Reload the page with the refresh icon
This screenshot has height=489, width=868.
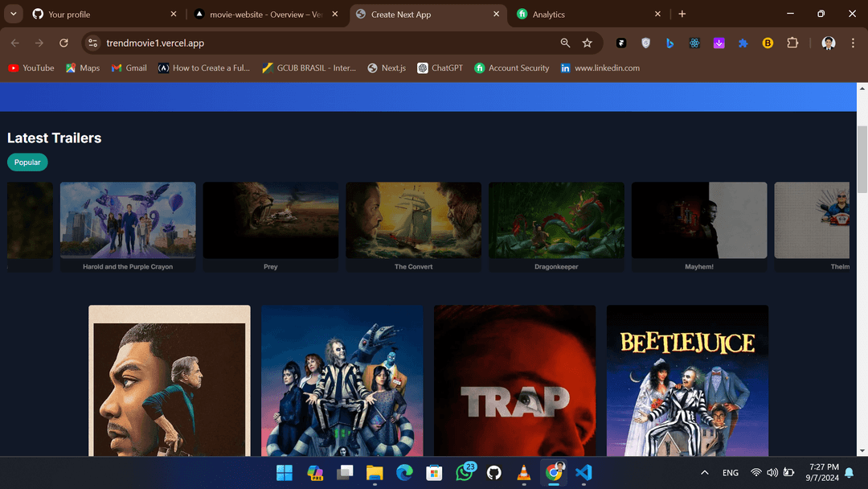pyautogui.click(x=63, y=43)
